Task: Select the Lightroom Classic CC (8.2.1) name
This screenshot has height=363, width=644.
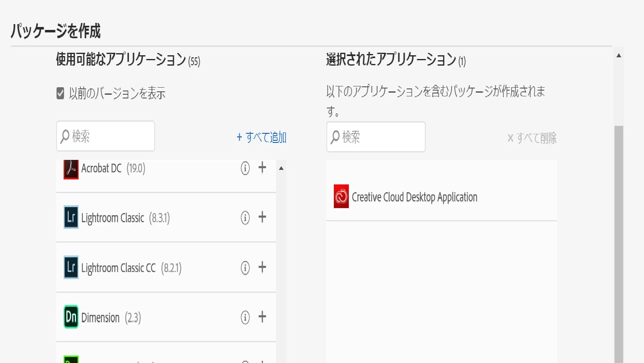Action: pyautogui.click(x=131, y=268)
